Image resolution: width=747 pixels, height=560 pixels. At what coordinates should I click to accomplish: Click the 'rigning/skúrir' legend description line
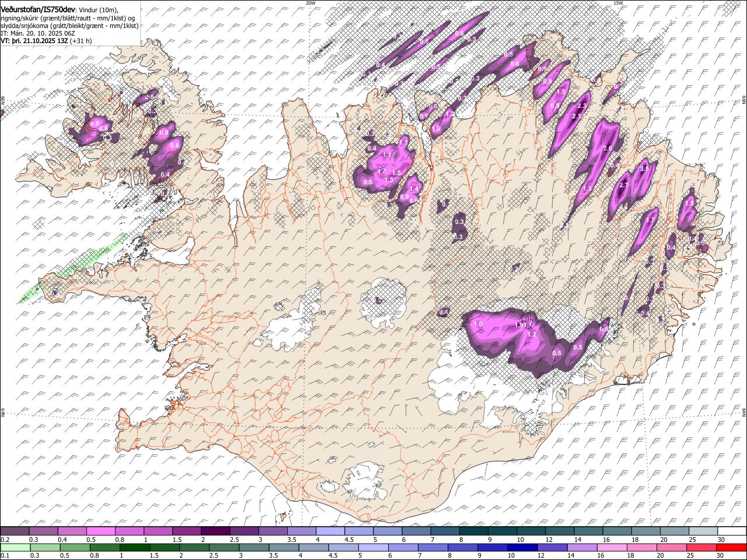[68, 18]
